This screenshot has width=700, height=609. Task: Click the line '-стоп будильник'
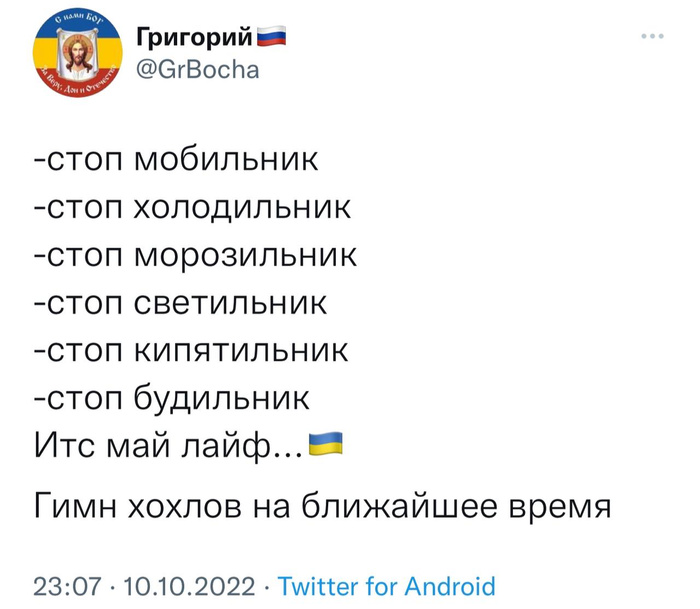click(x=172, y=399)
